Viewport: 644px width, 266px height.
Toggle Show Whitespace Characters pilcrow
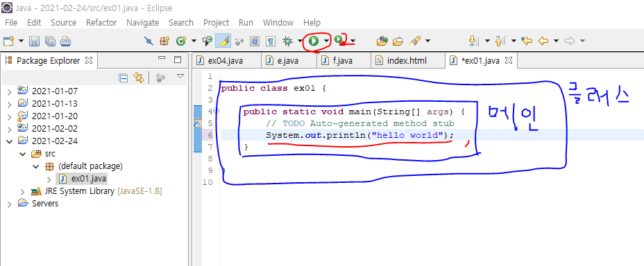(270, 41)
